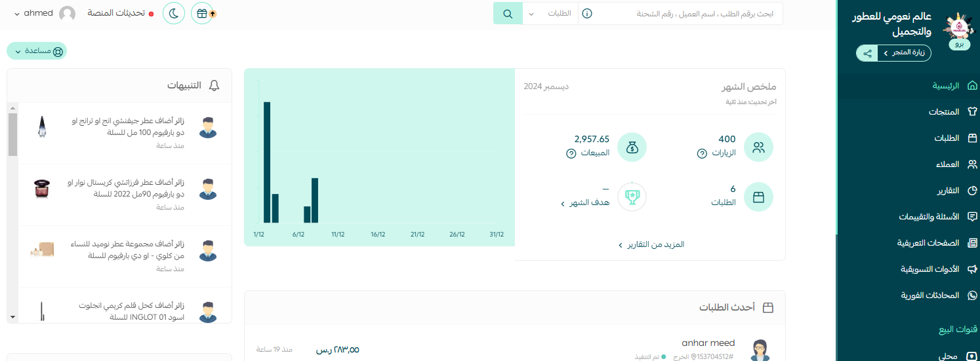Open Nomade perfume set notification thumbnail
The image size is (980, 361).
coord(43,250)
